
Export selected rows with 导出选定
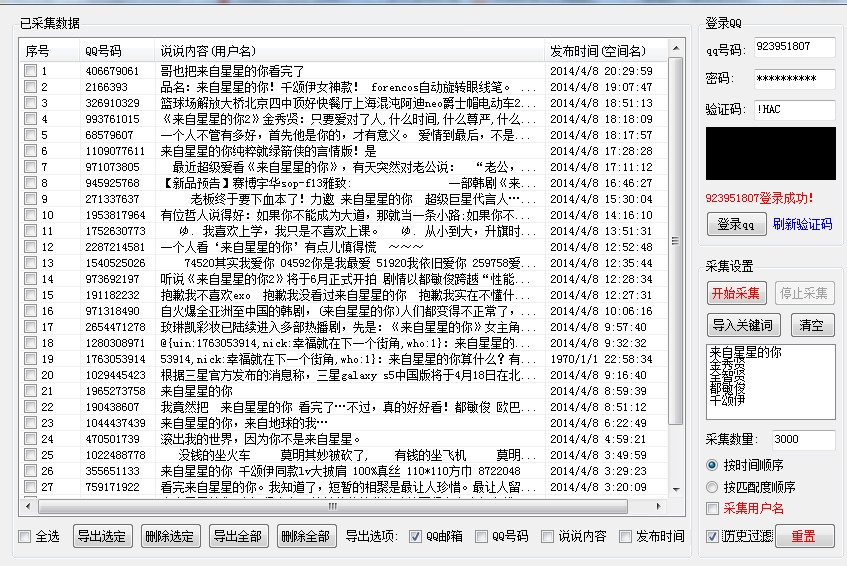click(x=102, y=536)
